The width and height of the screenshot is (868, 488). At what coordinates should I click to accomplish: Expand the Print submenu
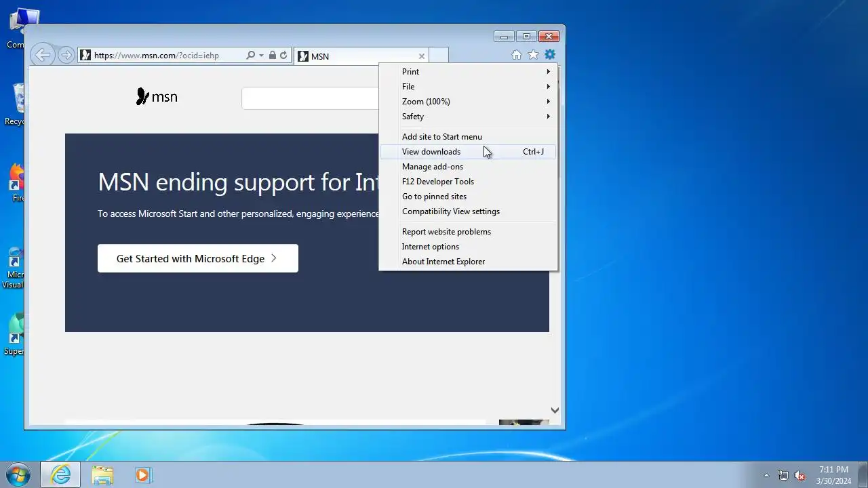(x=469, y=72)
